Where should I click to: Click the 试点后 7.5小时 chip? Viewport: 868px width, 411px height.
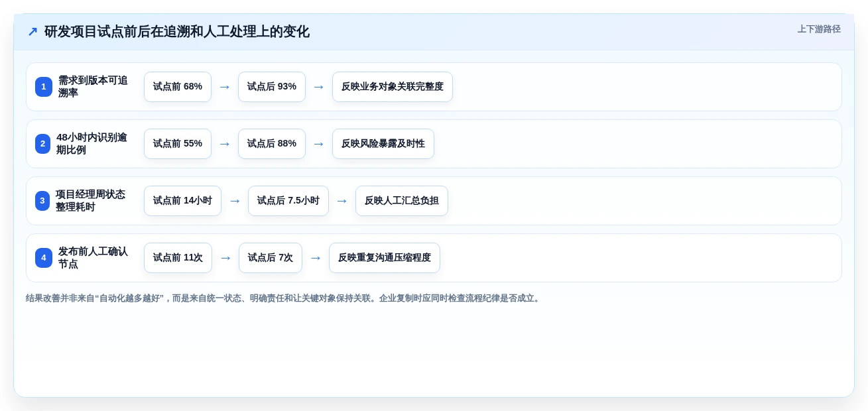pyautogui.click(x=288, y=201)
